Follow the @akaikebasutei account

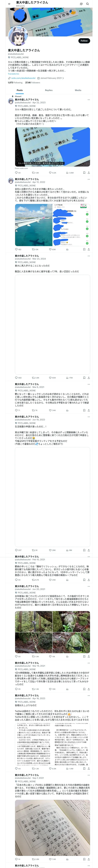(84, 41)
